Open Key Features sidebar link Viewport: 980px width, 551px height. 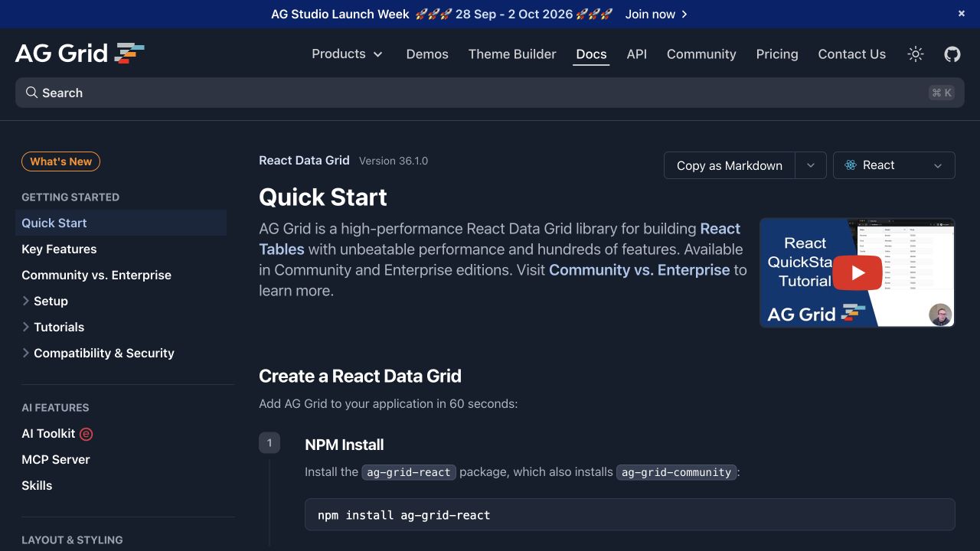click(x=59, y=249)
